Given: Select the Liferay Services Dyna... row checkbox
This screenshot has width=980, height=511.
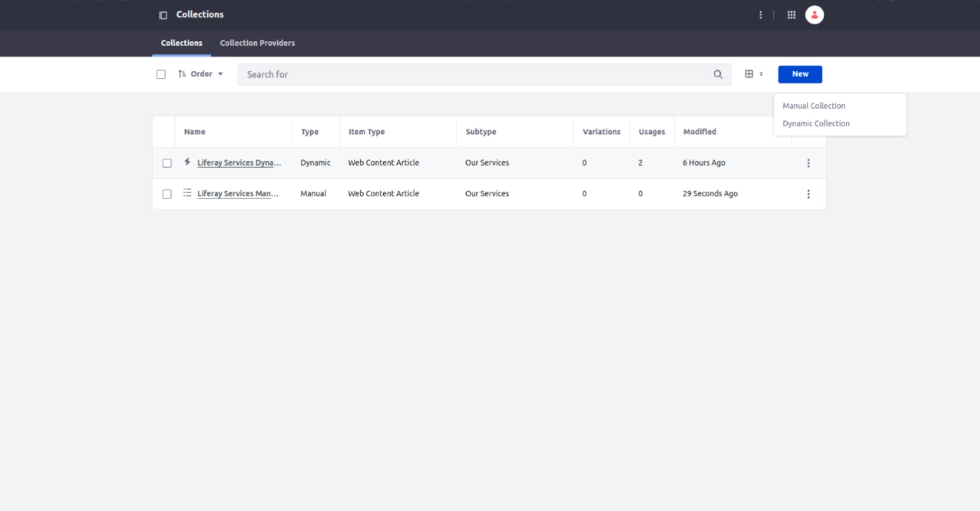Looking at the screenshot, I should (x=167, y=163).
